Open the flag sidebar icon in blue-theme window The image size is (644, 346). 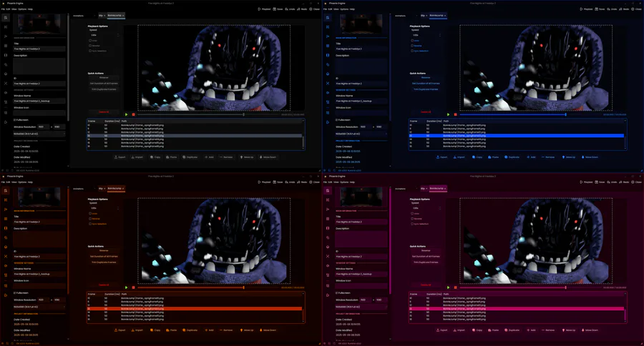click(x=327, y=36)
